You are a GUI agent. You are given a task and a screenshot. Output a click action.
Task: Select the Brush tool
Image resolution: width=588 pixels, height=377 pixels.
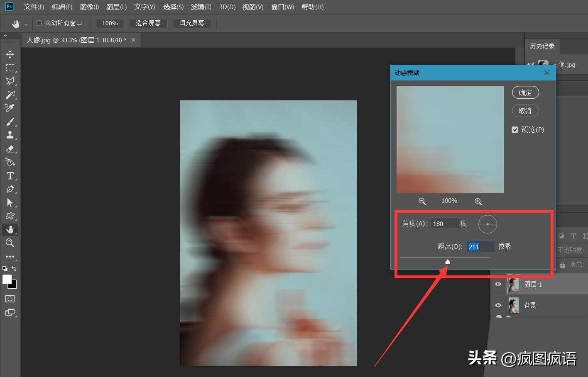pyautogui.click(x=10, y=122)
